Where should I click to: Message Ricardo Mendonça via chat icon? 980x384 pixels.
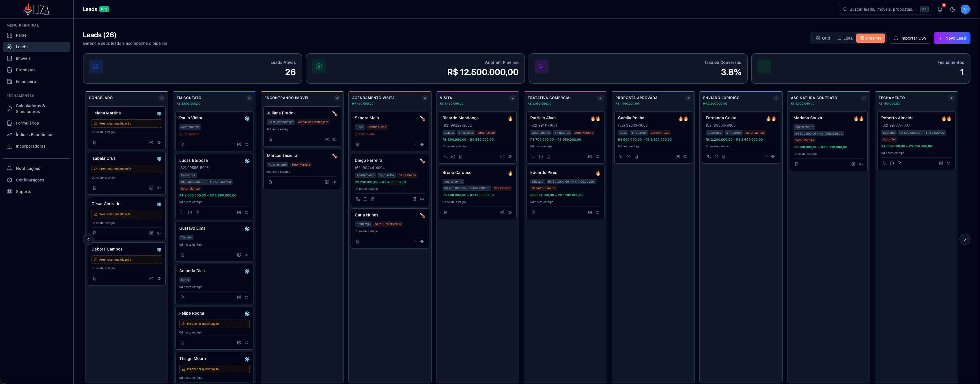coord(453,157)
